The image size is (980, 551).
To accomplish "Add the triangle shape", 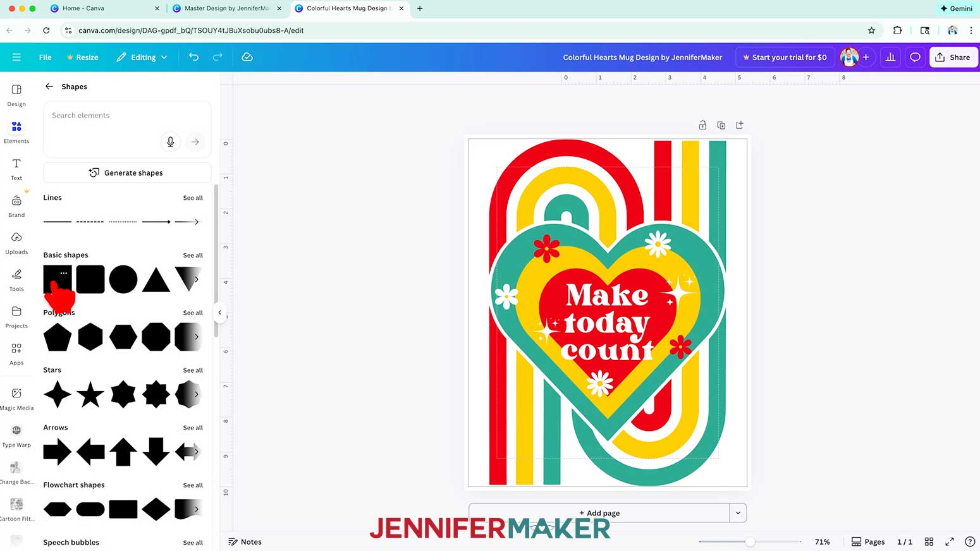I will tap(156, 279).
